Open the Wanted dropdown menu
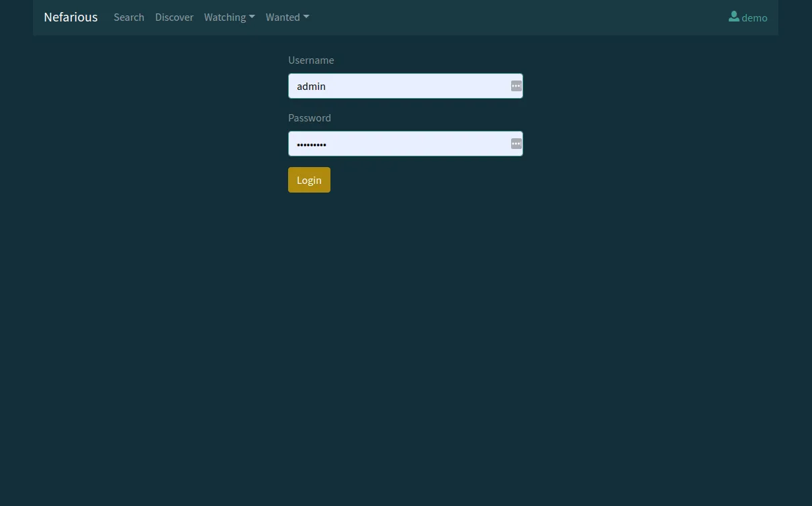Image resolution: width=812 pixels, height=506 pixels. click(287, 17)
